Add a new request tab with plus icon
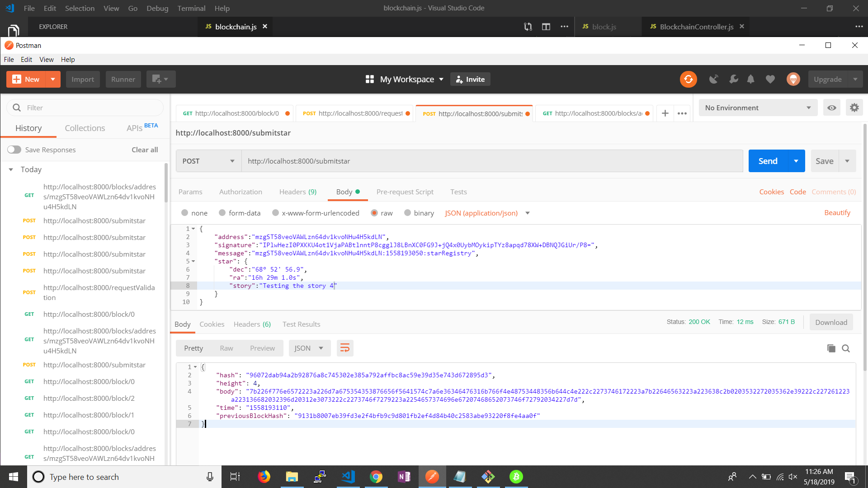 click(665, 113)
